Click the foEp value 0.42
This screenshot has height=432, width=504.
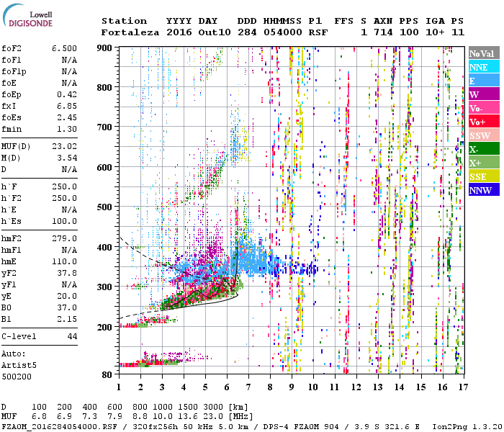tap(67, 94)
